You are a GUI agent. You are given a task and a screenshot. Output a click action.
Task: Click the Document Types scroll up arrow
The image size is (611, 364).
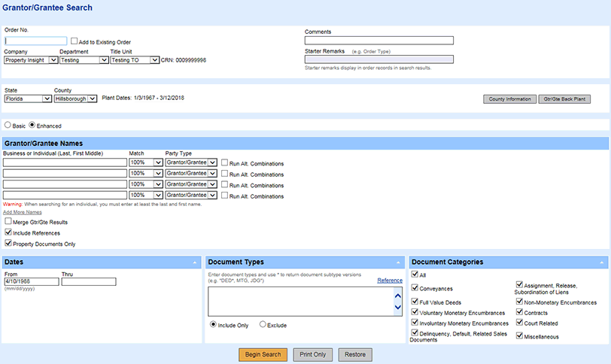click(398, 296)
